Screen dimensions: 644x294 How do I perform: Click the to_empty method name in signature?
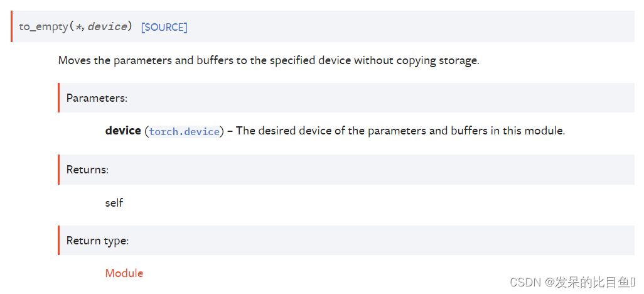pos(44,27)
